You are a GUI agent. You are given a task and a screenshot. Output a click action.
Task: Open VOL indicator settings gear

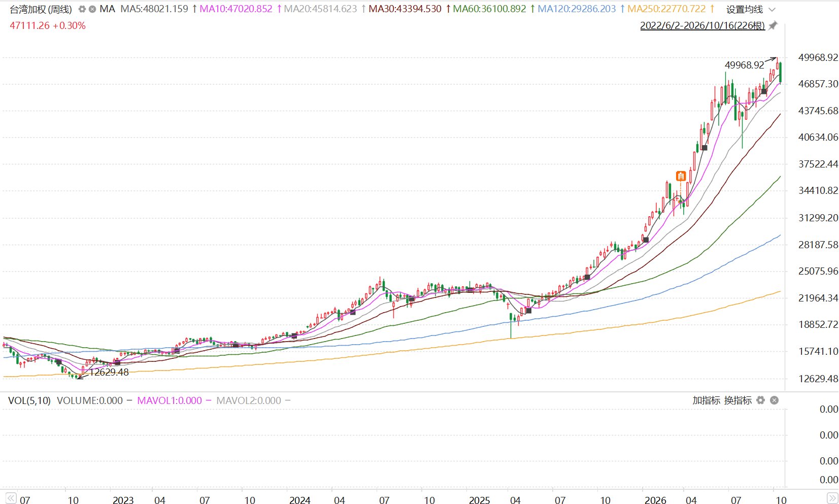point(760,400)
